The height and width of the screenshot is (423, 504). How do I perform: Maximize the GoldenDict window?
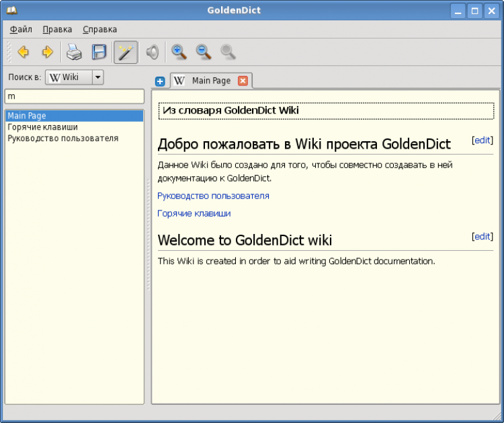pyautogui.click(x=474, y=11)
